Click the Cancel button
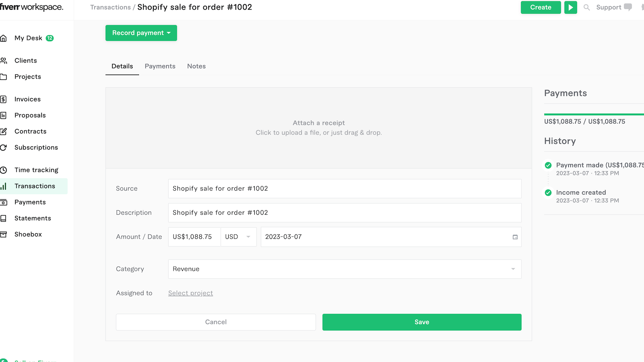This screenshot has height=362, width=644. (216, 322)
